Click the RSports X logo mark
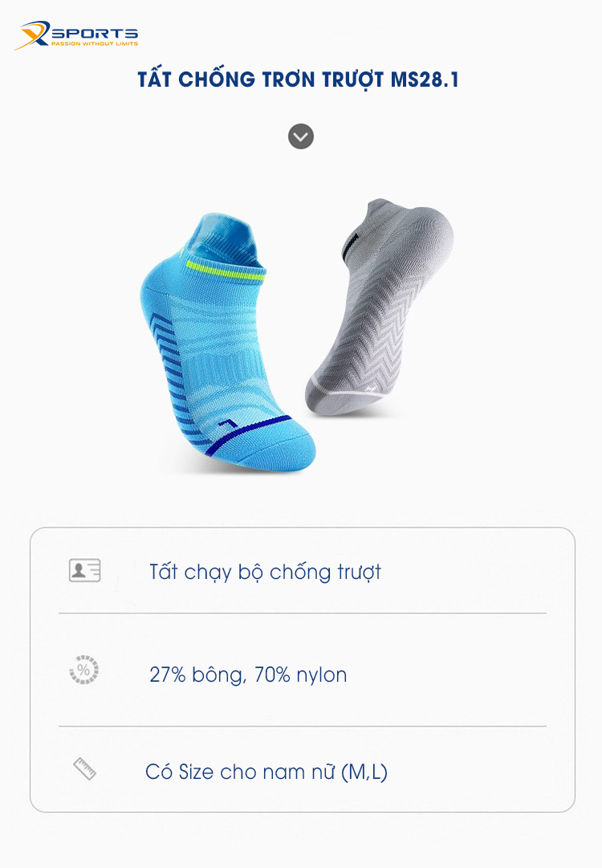The width and height of the screenshot is (602, 868). (x=31, y=36)
